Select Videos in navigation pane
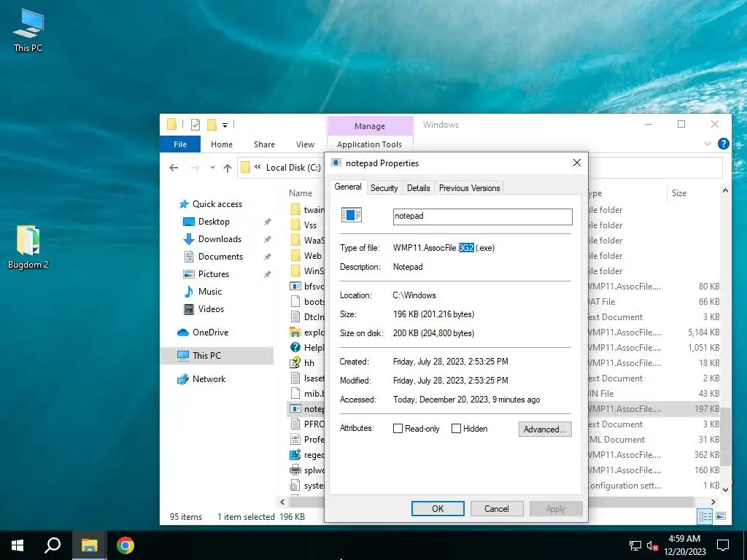The width and height of the screenshot is (747, 560). pos(211,309)
